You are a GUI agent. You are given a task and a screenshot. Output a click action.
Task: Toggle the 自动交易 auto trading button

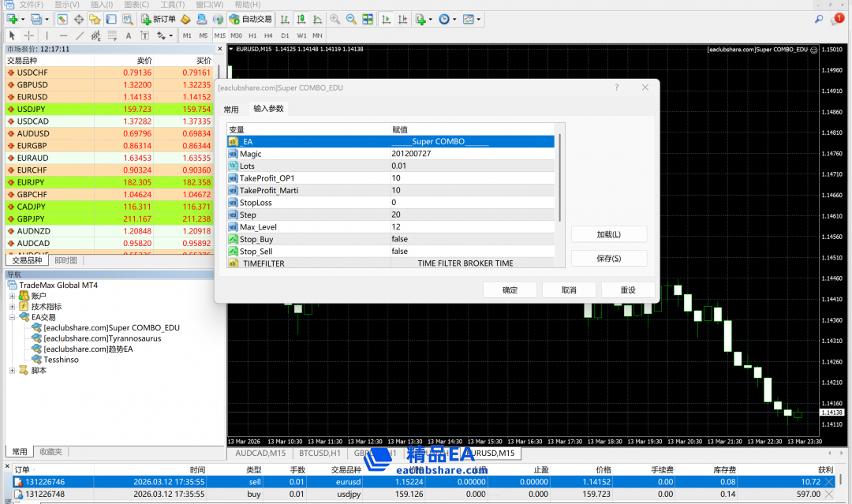(249, 19)
